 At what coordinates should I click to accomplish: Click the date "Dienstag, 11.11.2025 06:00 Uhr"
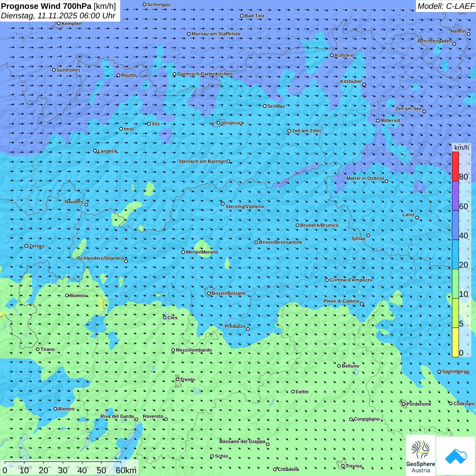pos(58,16)
